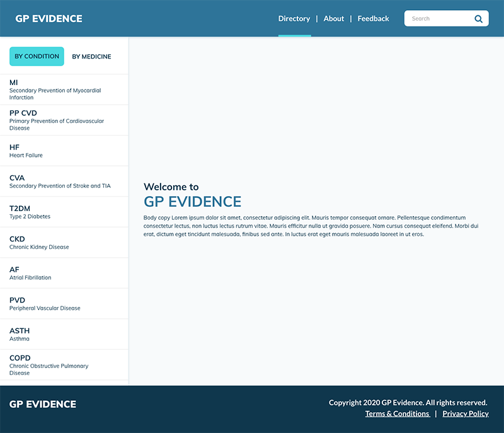Image resolution: width=504 pixels, height=433 pixels.
Task: Select T2DM Type 2 Diabetes
Action: point(64,212)
